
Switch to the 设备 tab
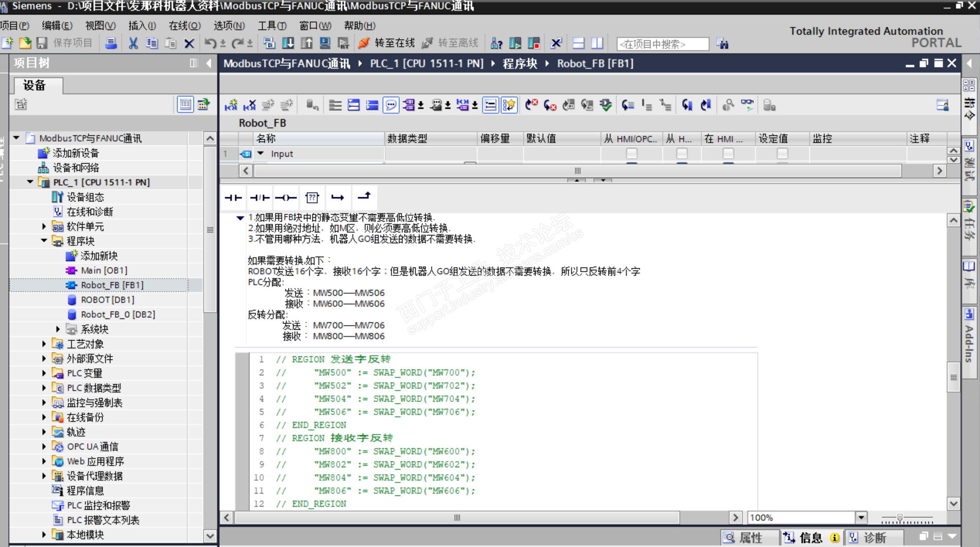(38, 85)
